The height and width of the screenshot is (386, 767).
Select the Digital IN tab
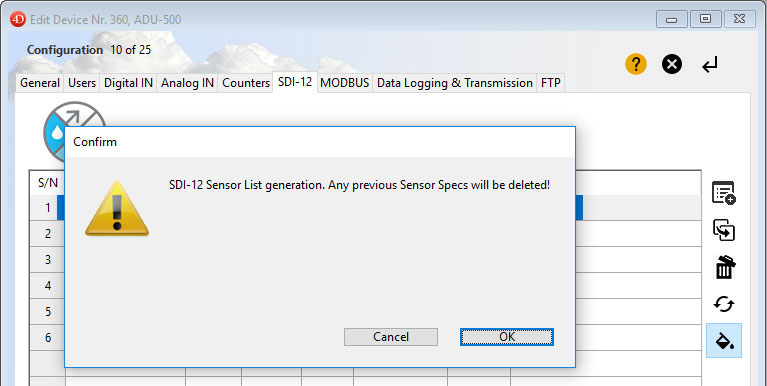tap(129, 83)
